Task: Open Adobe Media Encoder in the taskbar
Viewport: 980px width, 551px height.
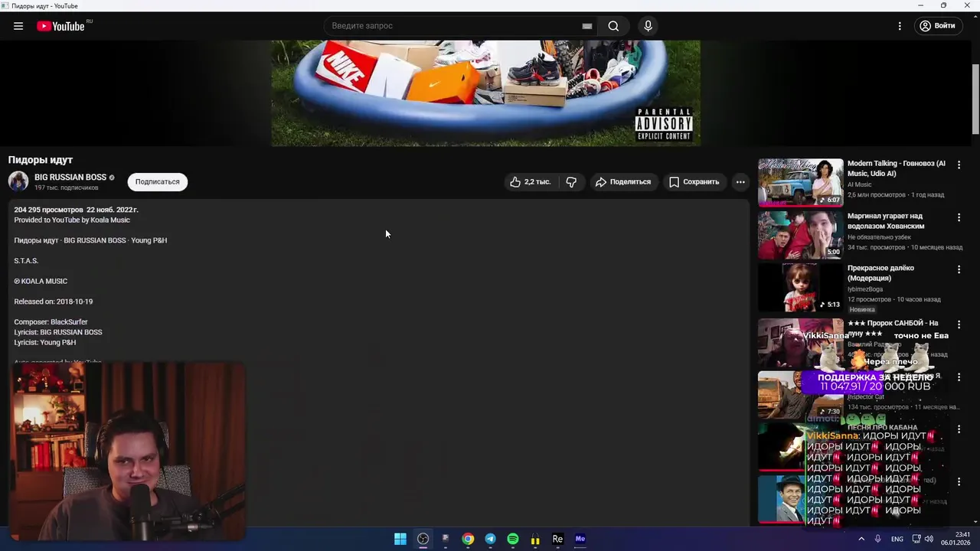Action: click(580, 539)
